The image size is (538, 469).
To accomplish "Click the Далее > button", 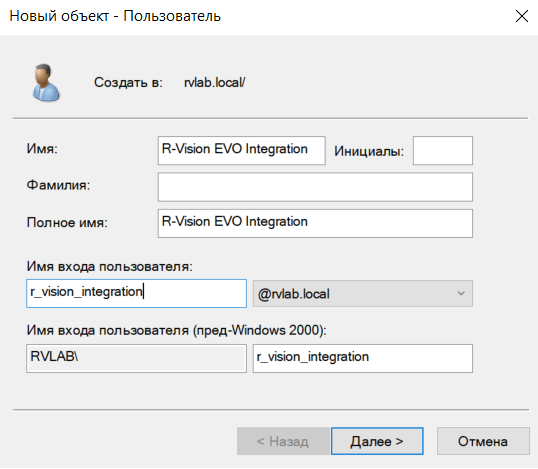I will point(377,441).
